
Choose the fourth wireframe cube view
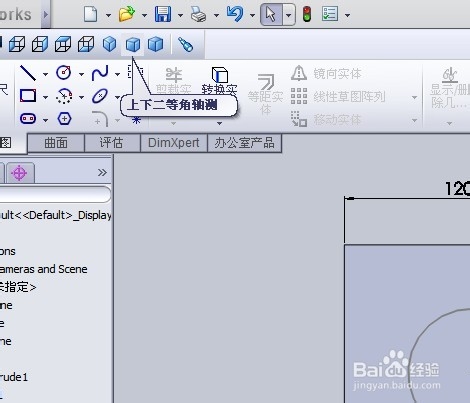point(86,44)
